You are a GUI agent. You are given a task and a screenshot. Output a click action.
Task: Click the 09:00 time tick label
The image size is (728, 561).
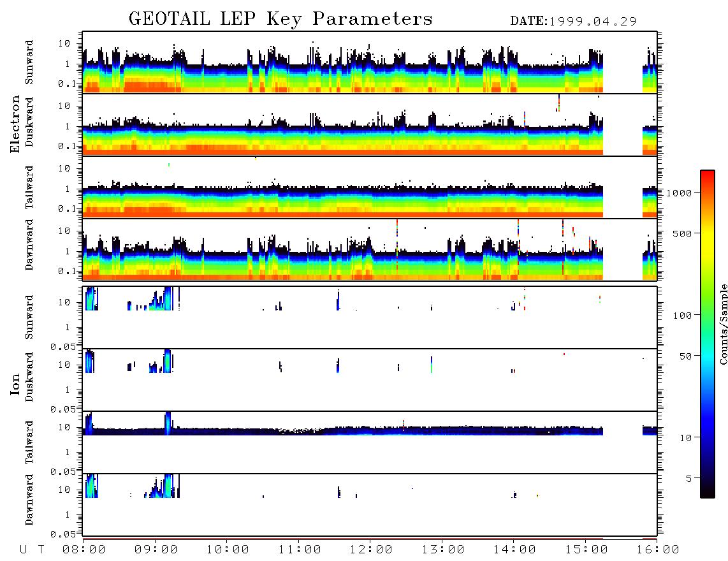coord(156,550)
